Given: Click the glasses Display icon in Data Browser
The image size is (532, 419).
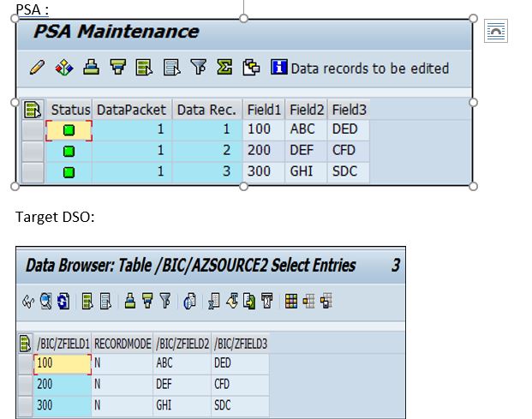Looking at the screenshot, I should pyautogui.click(x=28, y=302).
